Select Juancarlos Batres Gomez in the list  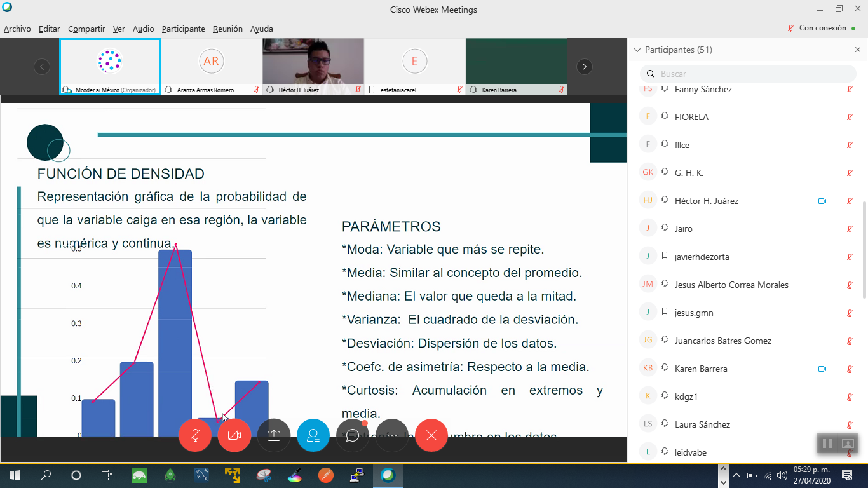point(722,341)
